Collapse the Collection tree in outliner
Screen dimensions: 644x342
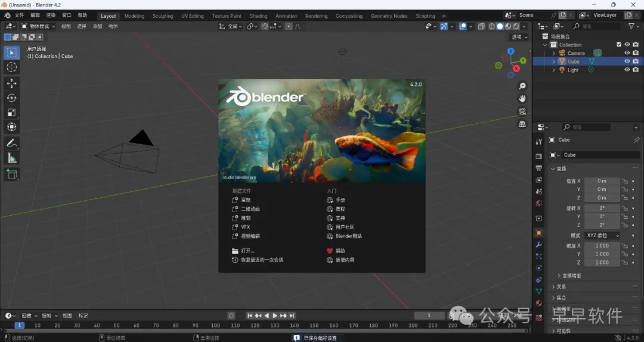[x=545, y=45]
